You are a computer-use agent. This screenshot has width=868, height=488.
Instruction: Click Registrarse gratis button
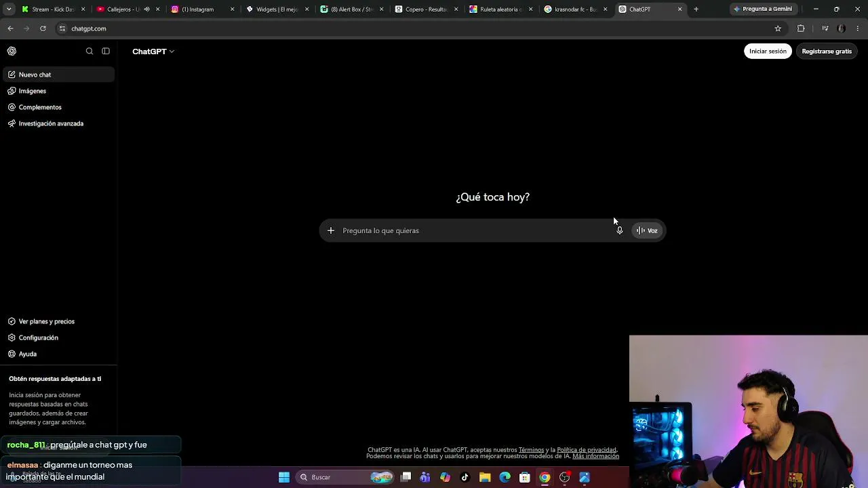pos(827,51)
